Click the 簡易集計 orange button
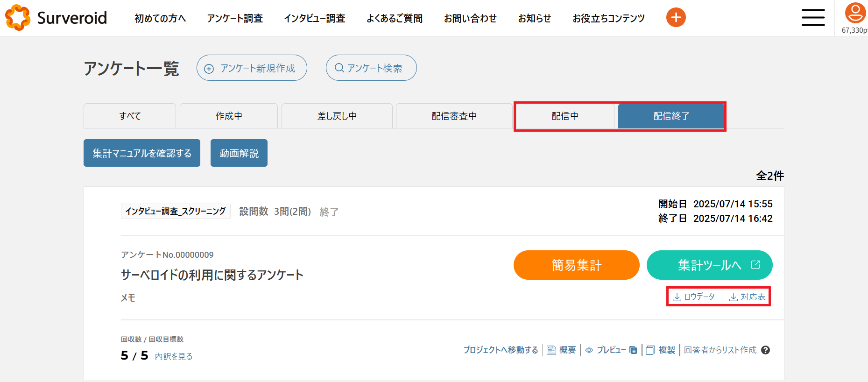 [576, 265]
